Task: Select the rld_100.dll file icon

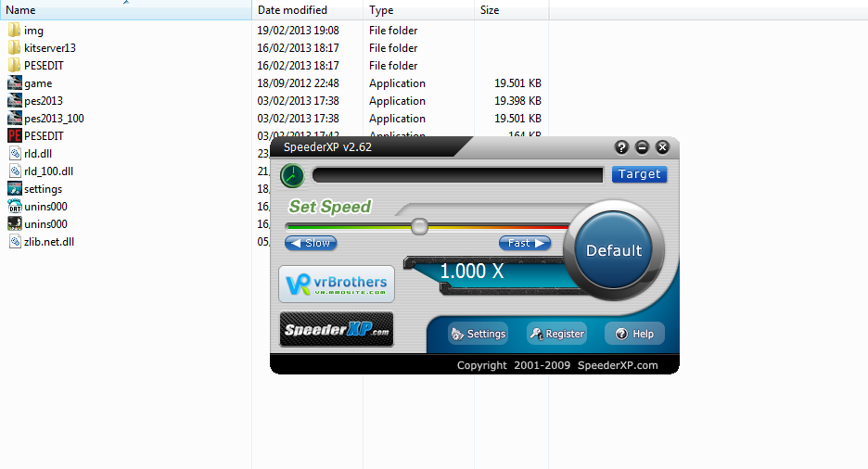Action: pos(15,171)
